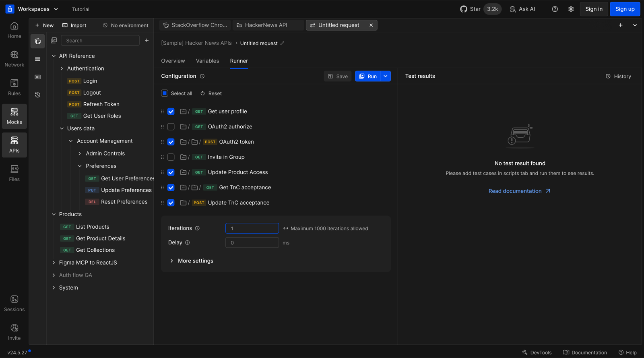Viewport: 644px width, 358px height.
Task: Close the Untitled request tab
Action: 371,25
